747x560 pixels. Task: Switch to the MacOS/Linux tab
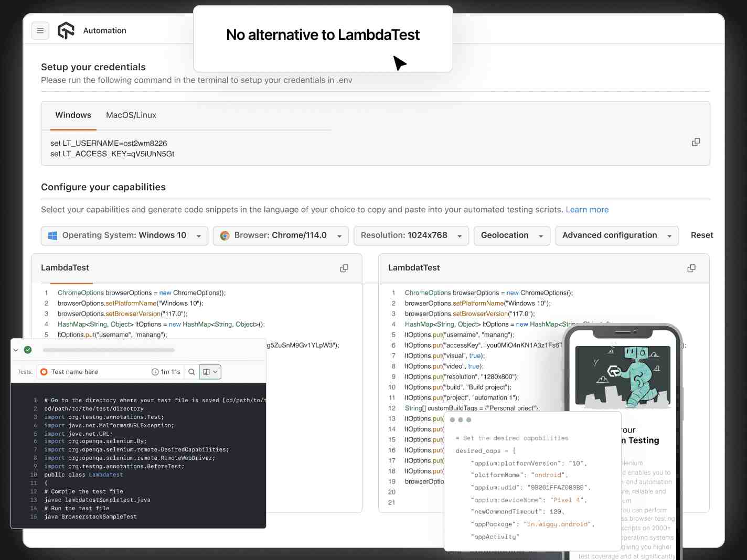pyautogui.click(x=131, y=115)
